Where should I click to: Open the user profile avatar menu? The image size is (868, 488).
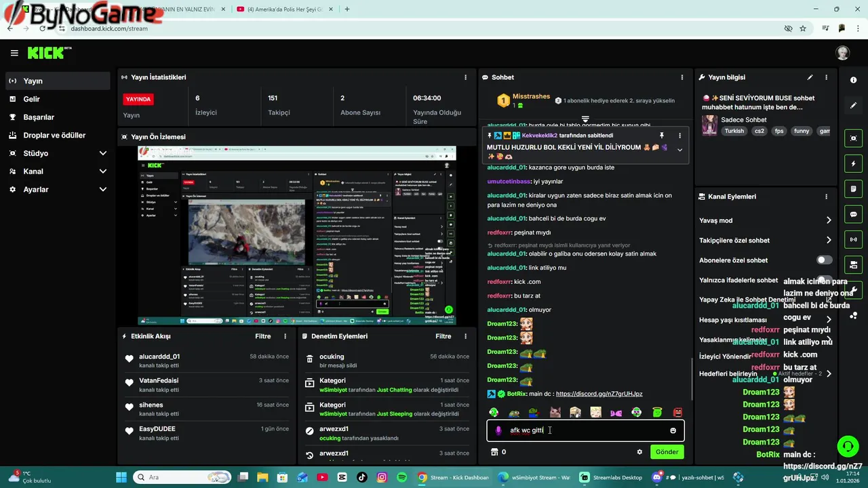(842, 53)
